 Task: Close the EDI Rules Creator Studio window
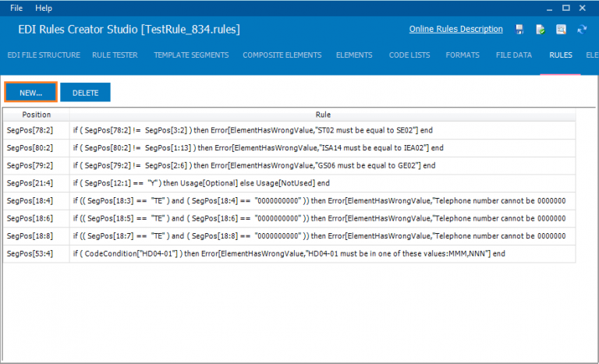pyautogui.click(x=582, y=8)
